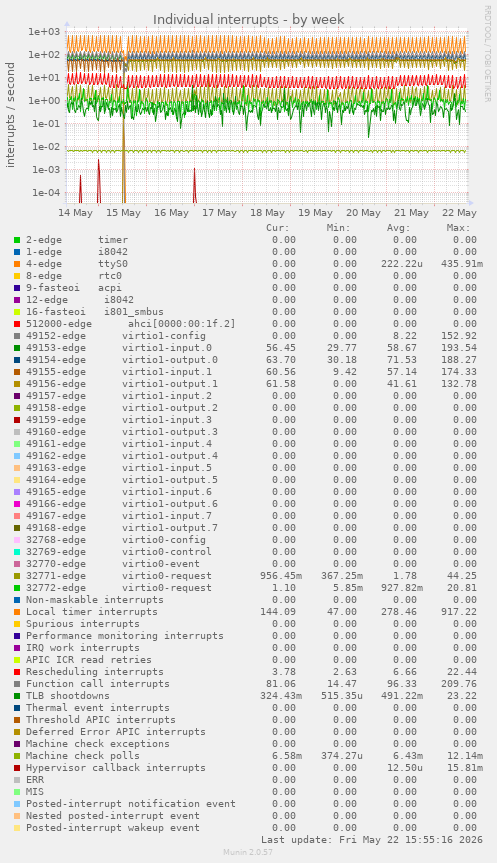
Task: Click the 18 May x-axis date label
Action: [267, 213]
